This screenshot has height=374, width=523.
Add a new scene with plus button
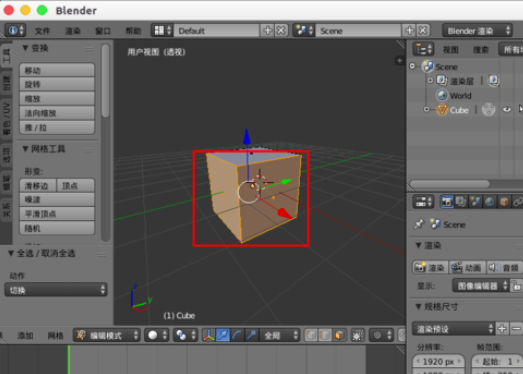pos(410,31)
